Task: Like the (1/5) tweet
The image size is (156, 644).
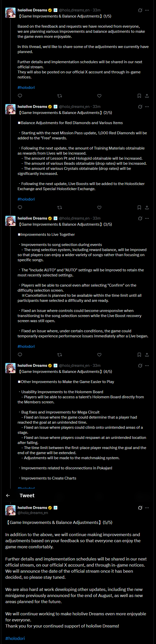Action: click(99, 96)
